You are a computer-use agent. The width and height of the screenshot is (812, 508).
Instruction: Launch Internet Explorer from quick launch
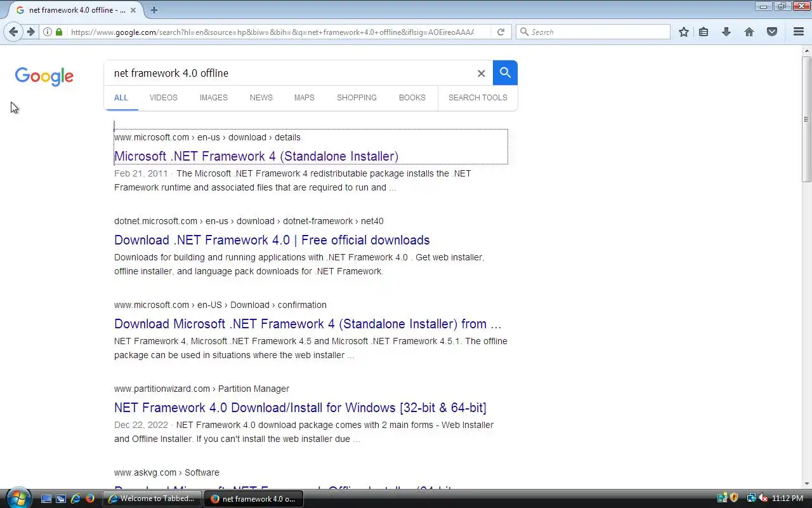coord(75,498)
